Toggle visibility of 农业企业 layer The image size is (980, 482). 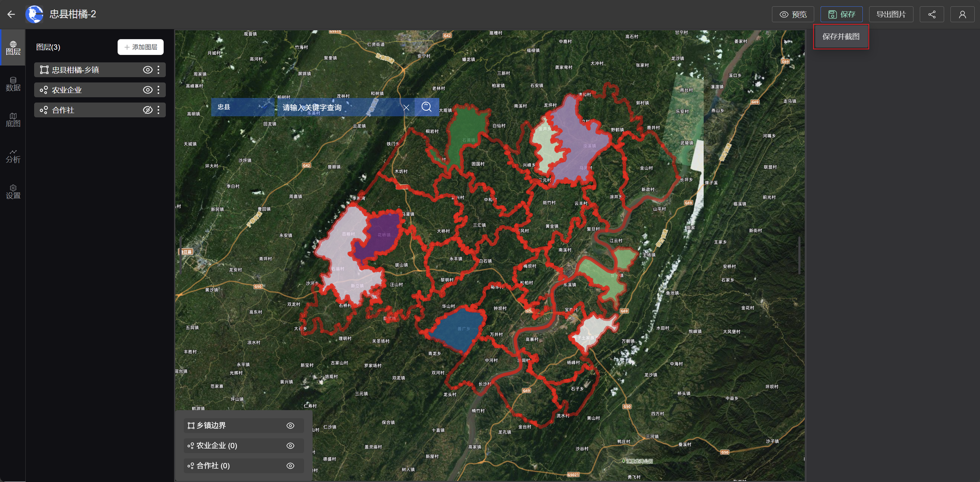click(x=147, y=90)
